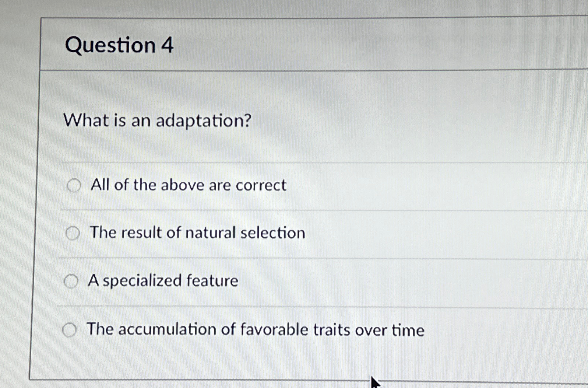
Task: Click the third answer row
Action: click(258, 281)
